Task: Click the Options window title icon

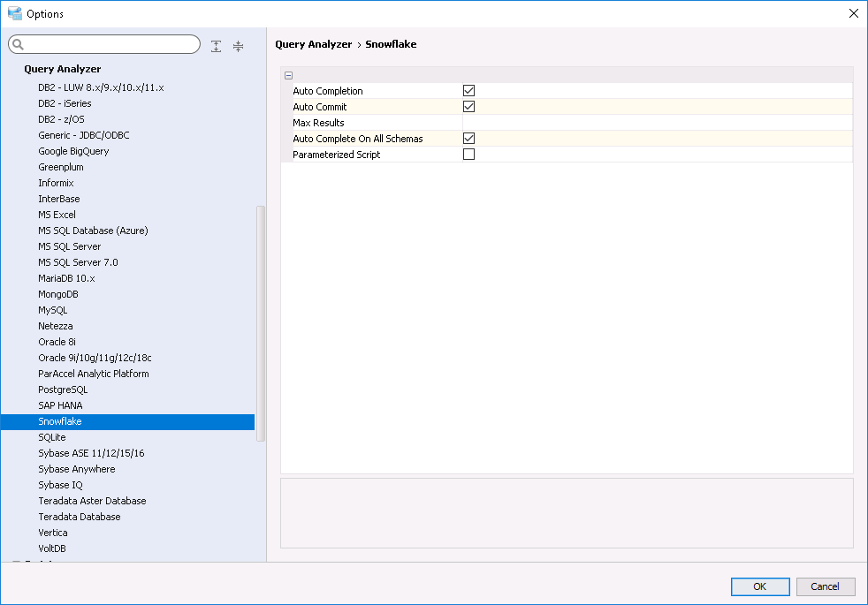Action: click(14, 13)
